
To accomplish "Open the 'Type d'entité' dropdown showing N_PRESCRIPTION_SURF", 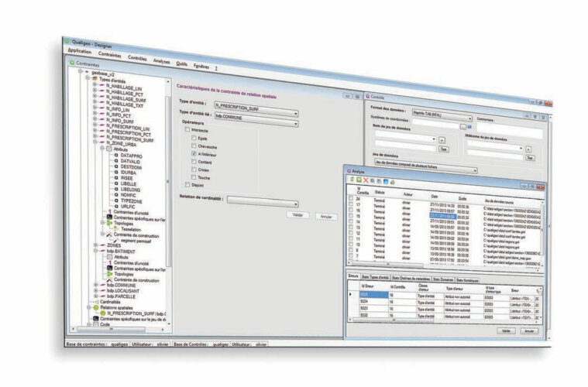I will pyautogui.click(x=256, y=109).
